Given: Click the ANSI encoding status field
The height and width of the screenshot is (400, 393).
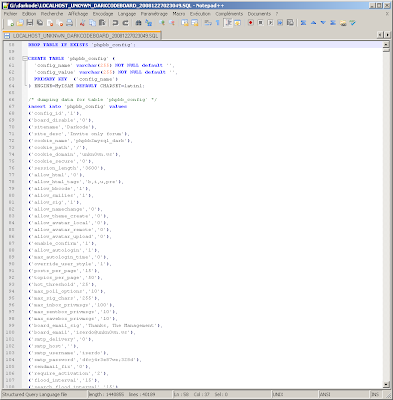Looking at the screenshot, I should pos(343,394).
